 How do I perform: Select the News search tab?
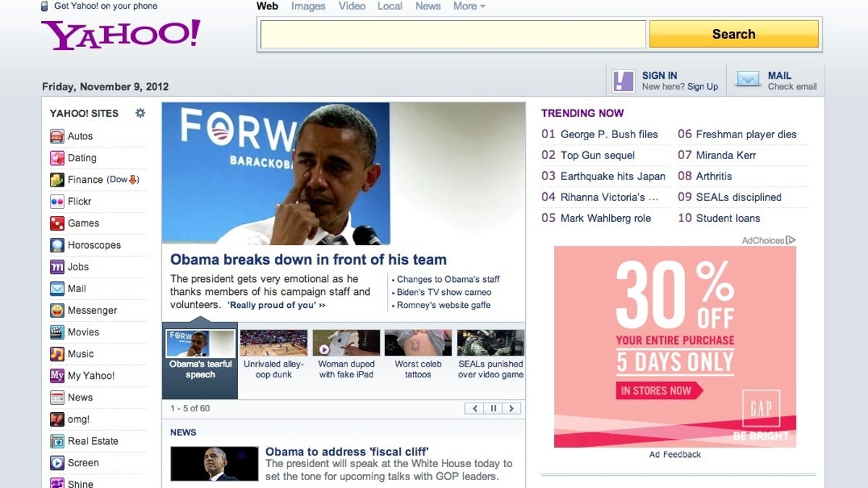[427, 7]
